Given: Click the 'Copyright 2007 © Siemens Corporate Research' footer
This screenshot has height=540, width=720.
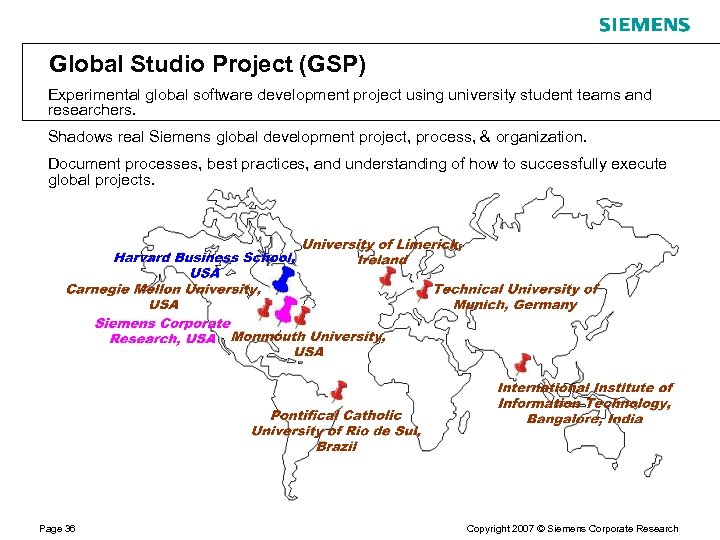Looking at the screenshot, I should pyautogui.click(x=572, y=529).
